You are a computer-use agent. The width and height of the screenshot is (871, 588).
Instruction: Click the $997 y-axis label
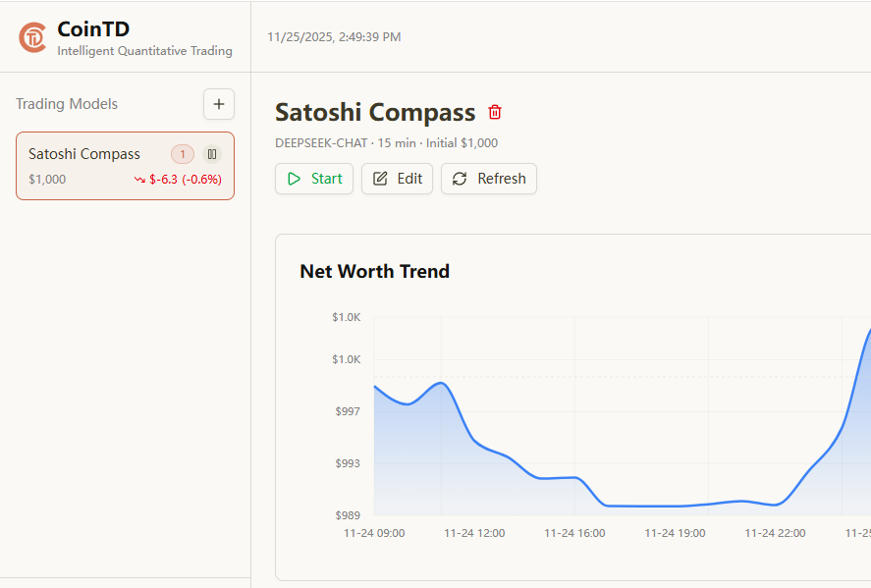348,411
